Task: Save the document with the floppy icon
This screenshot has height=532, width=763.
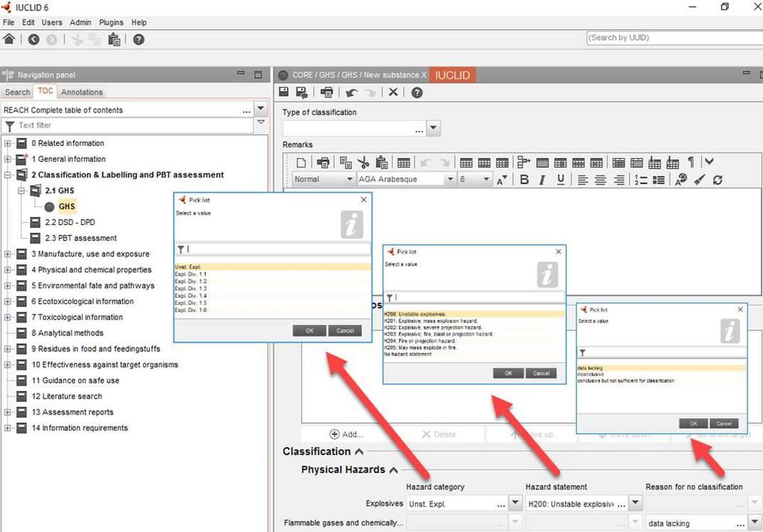Action: 284,92
